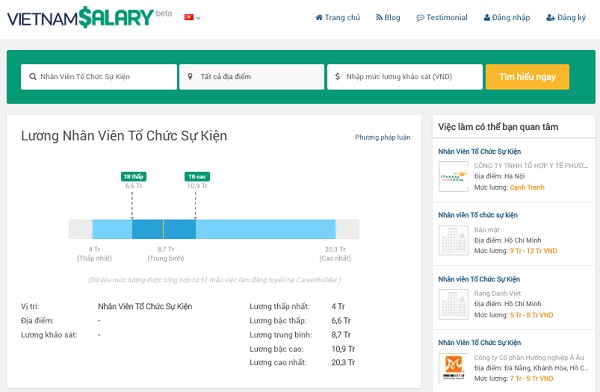The width and height of the screenshot is (600, 392).
Task: Open the Testimonial page
Action: [442, 17]
